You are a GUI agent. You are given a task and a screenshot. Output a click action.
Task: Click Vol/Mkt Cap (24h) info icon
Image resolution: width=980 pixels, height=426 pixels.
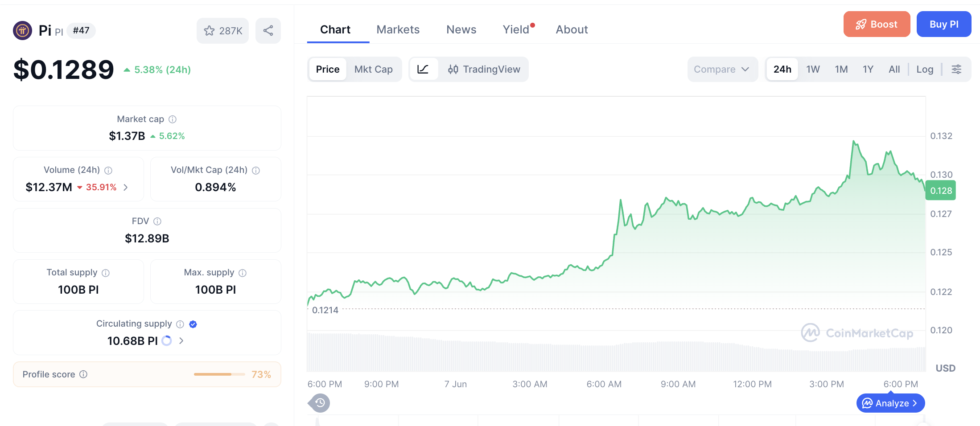256,170
